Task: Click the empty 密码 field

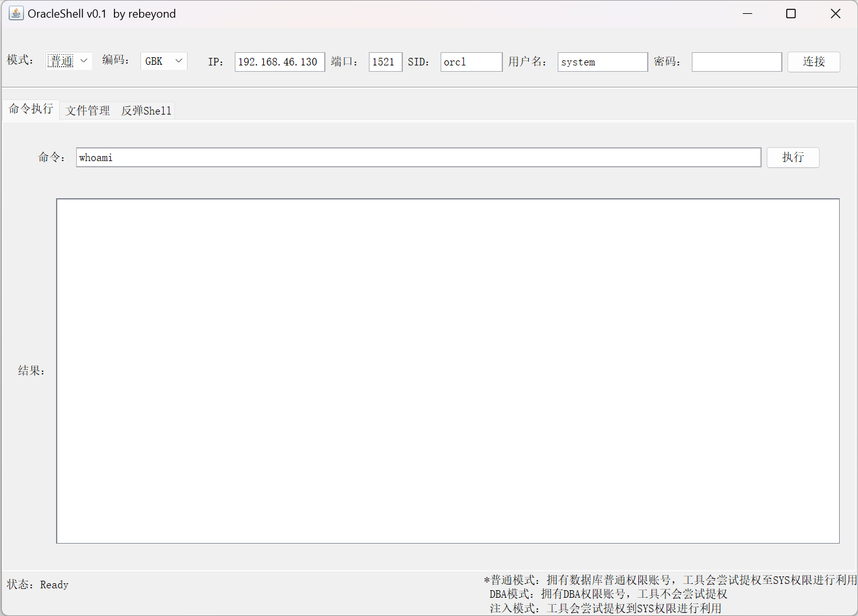Action: [737, 62]
